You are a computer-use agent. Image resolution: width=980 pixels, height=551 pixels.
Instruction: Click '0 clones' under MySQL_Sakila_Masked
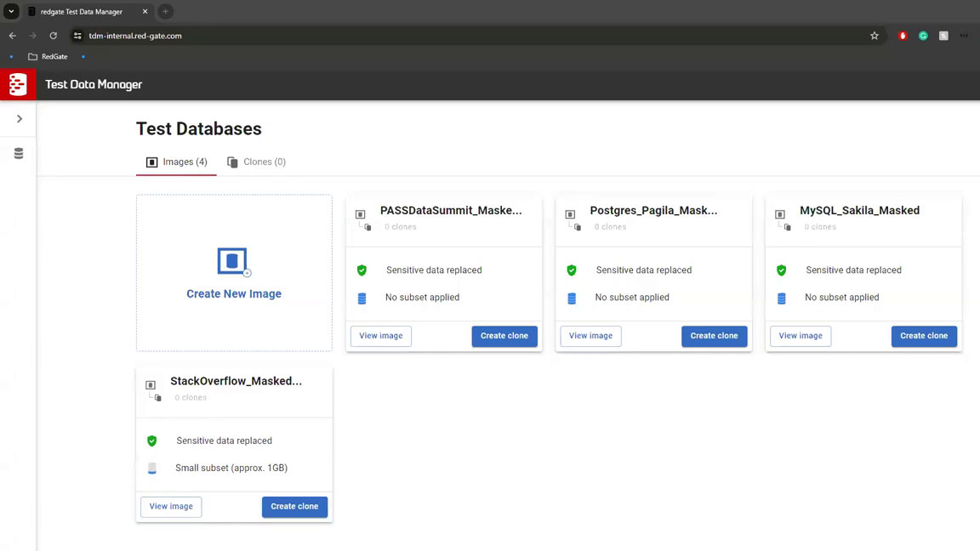coord(820,227)
